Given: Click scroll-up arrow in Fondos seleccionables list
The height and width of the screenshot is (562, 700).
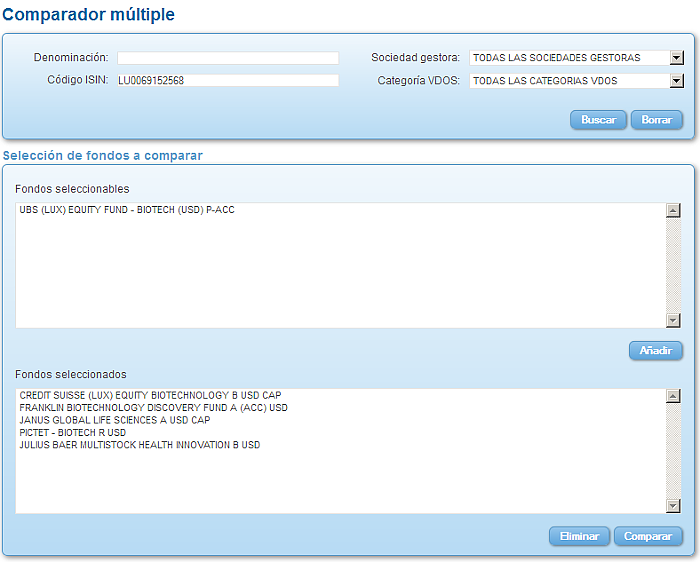Looking at the screenshot, I should pyautogui.click(x=673, y=210).
